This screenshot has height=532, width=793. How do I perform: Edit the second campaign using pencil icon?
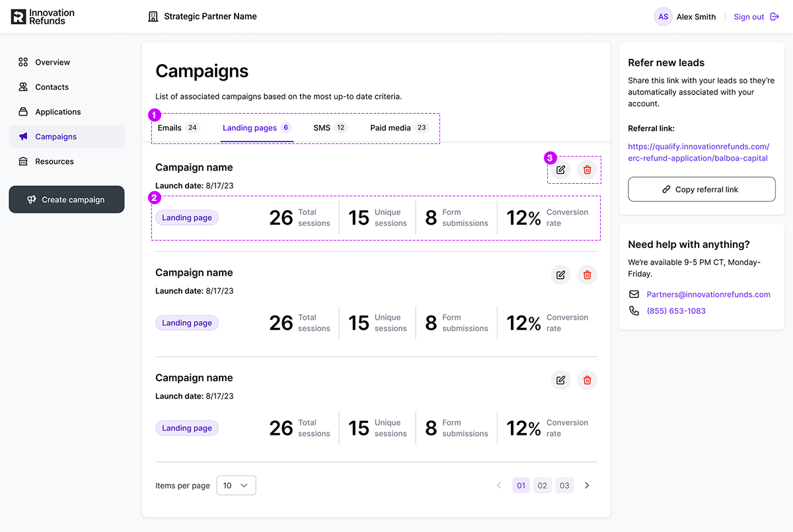[560, 275]
